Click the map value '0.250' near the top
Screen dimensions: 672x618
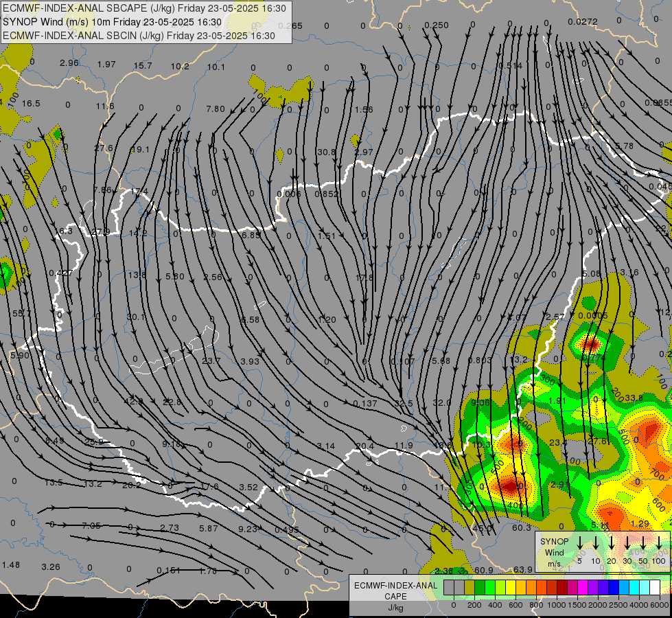point(437,25)
